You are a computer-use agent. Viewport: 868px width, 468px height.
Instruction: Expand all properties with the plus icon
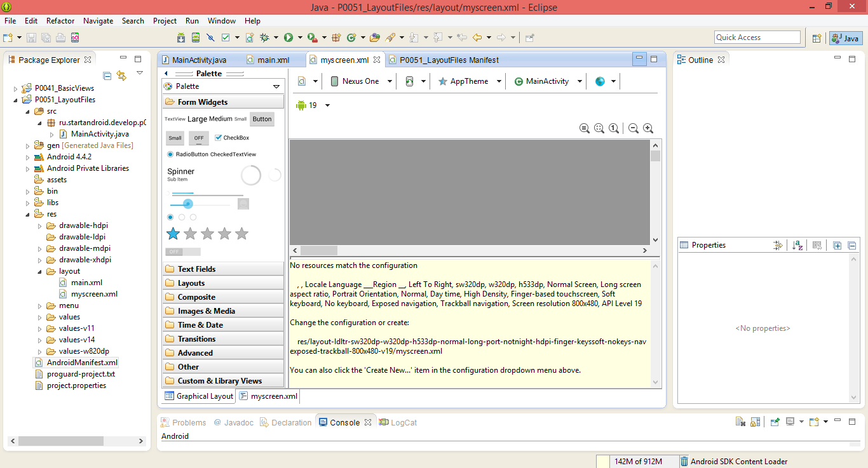coord(837,245)
